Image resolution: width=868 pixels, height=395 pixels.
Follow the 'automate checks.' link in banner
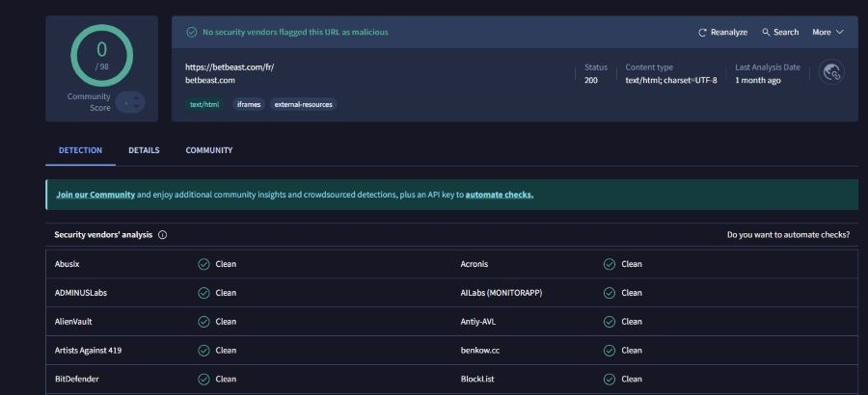pyautogui.click(x=500, y=195)
